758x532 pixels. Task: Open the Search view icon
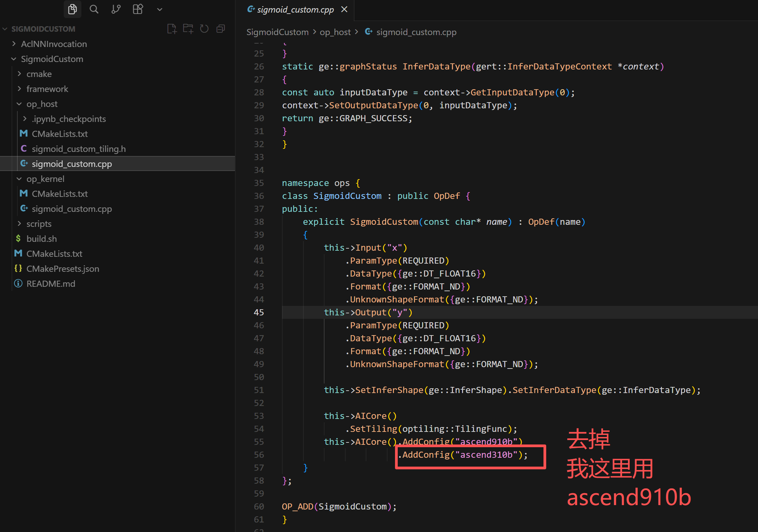[94, 9]
